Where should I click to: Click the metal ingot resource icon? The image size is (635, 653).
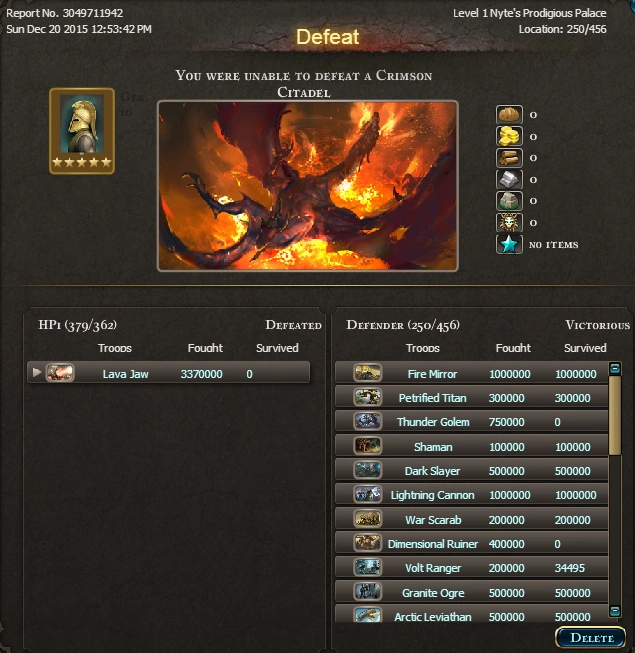[x=509, y=179]
